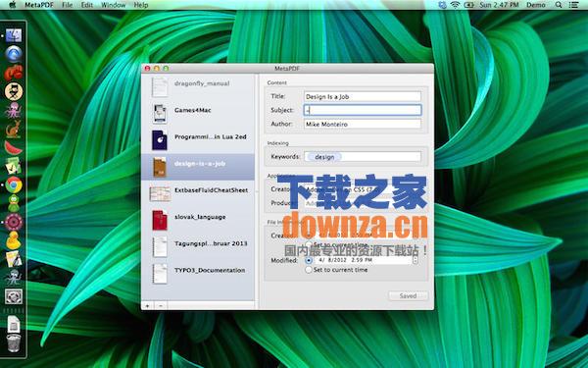
Task: Select Modified Set to current time radio
Action: (x=309, y=270)
